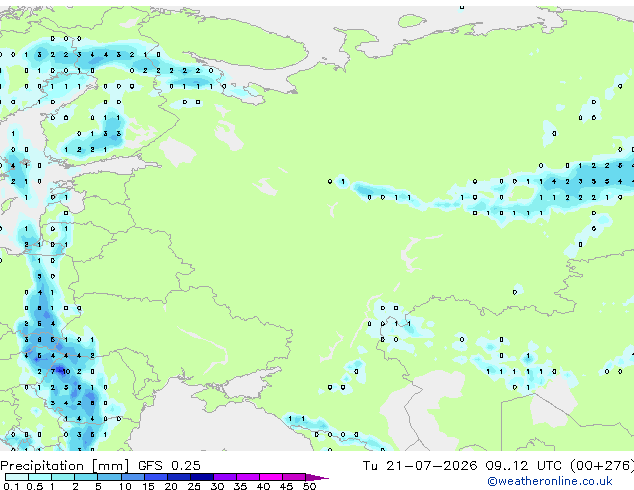
Task: Click the 35–40 mm violet legend swatch
Action: click(x=247, y=477)
